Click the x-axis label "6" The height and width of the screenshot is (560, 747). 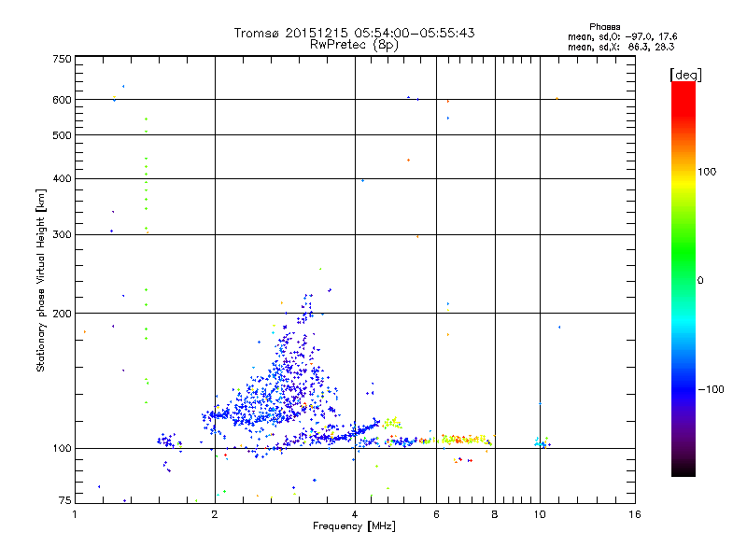coord(436,514)
